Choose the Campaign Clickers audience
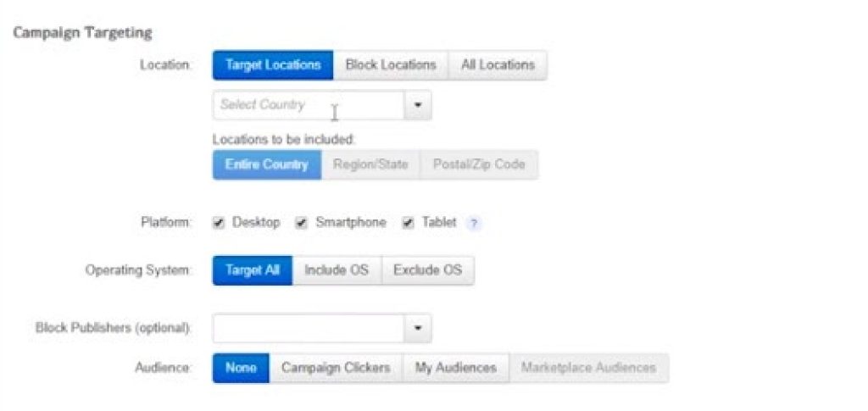This screenshot has height=411, width=868. click(336, 369)
